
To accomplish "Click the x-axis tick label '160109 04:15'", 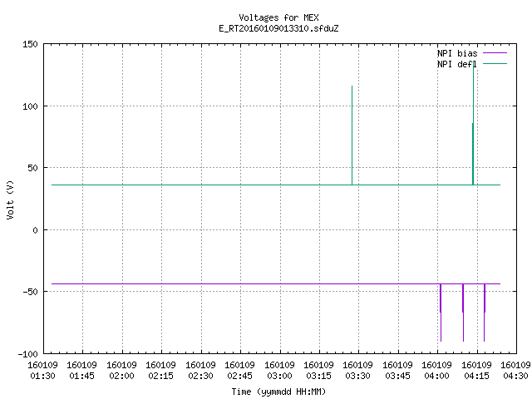I will 476,371.
